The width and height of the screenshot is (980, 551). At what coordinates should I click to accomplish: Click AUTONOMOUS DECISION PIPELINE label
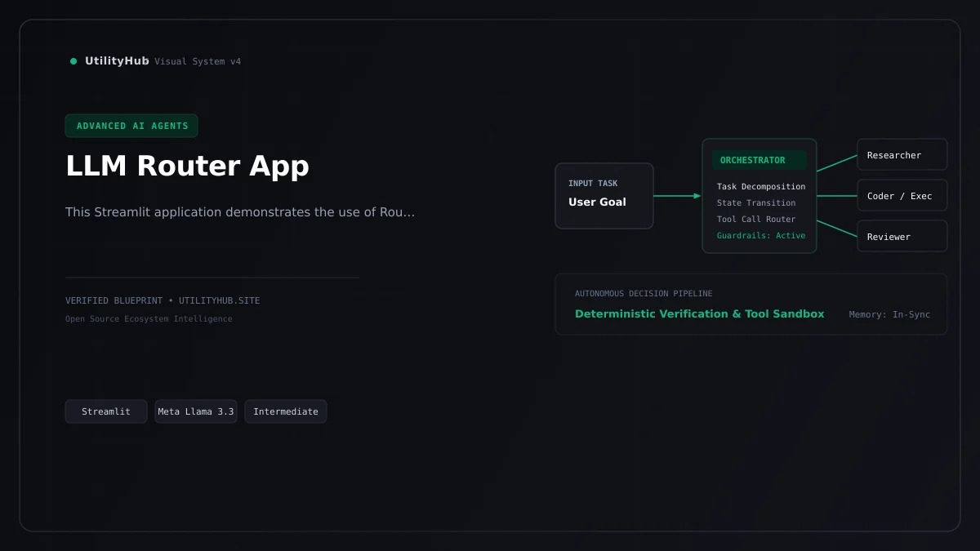click(644, 294)
